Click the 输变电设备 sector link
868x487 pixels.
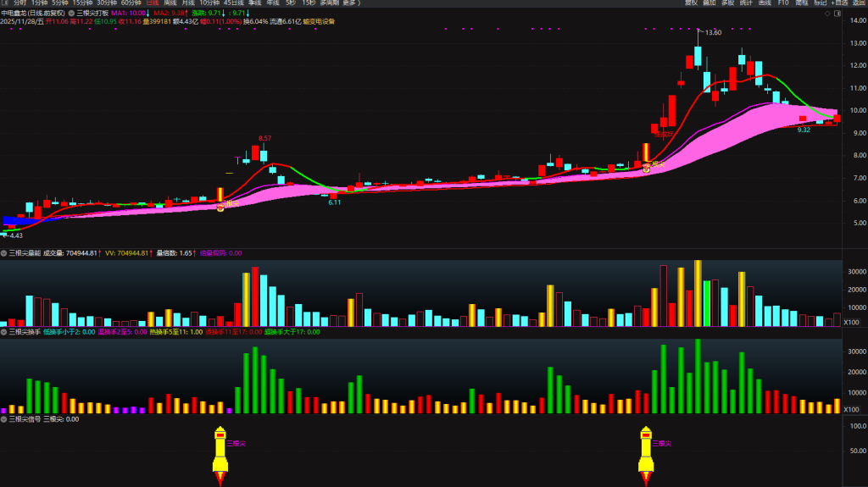point(319,22)
